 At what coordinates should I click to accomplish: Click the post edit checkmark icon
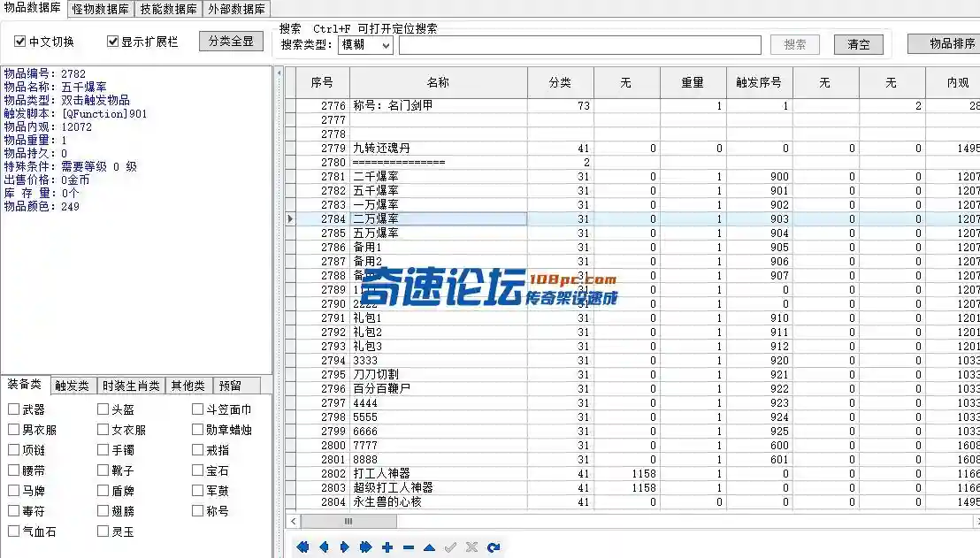tap(450, 547)
